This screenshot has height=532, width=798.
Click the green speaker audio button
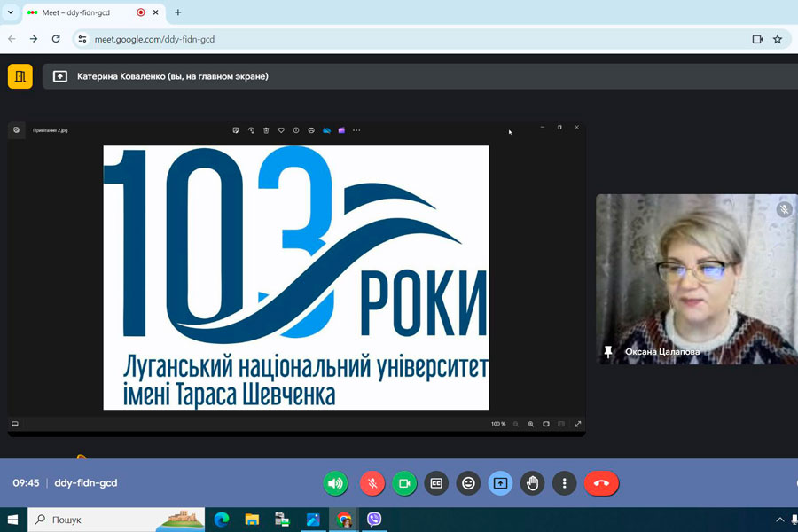click(335, 483)
